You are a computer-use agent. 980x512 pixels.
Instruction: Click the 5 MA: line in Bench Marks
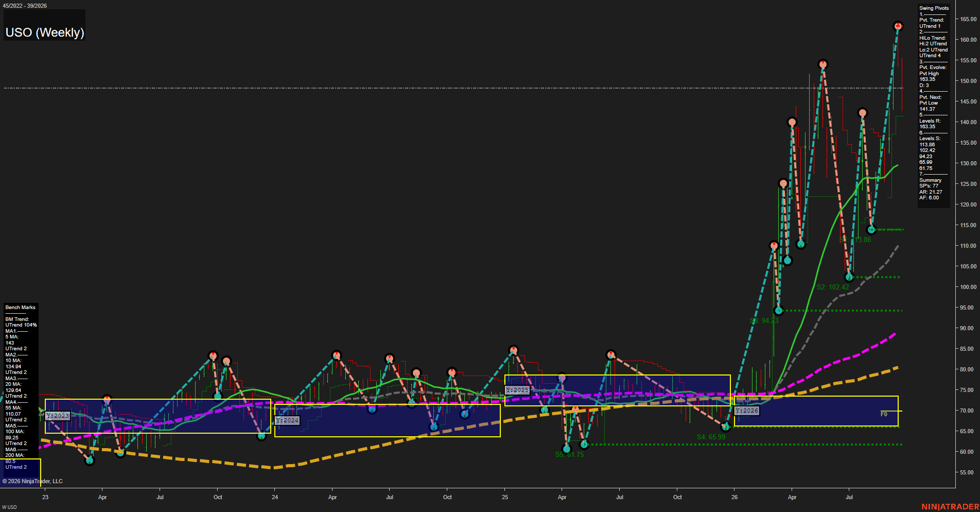point(12,337)
